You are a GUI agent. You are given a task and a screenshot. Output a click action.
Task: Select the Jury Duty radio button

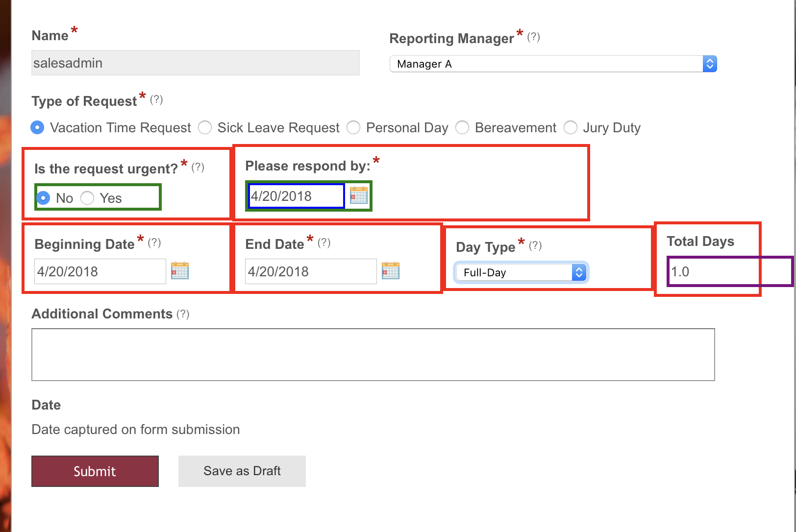tap(571, 128)
